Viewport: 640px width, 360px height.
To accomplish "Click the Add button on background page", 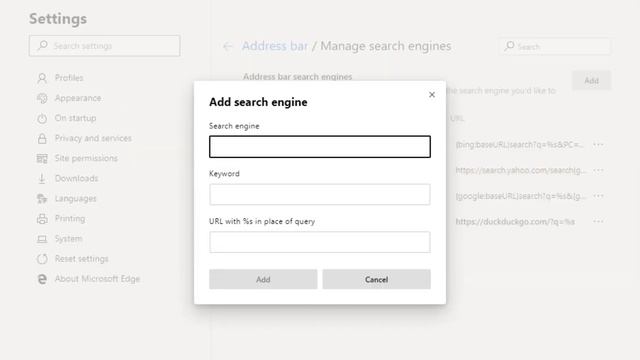I will coord(591,80).
